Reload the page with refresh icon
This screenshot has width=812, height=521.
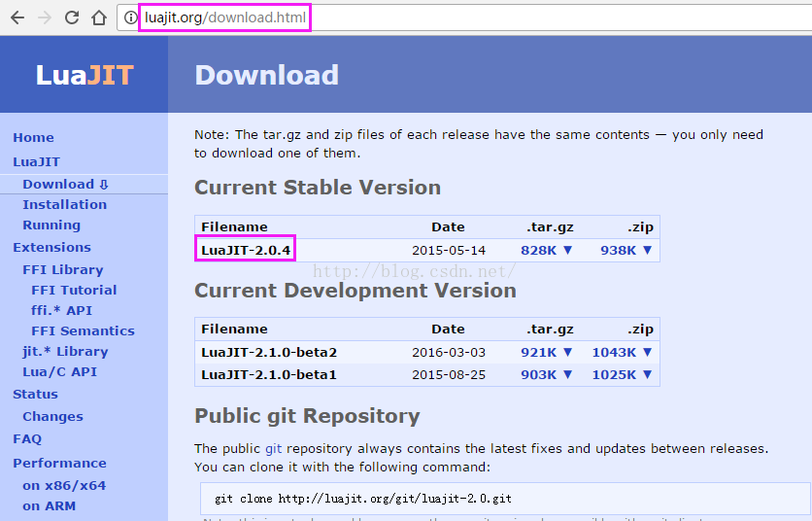[x=72, y=17]
